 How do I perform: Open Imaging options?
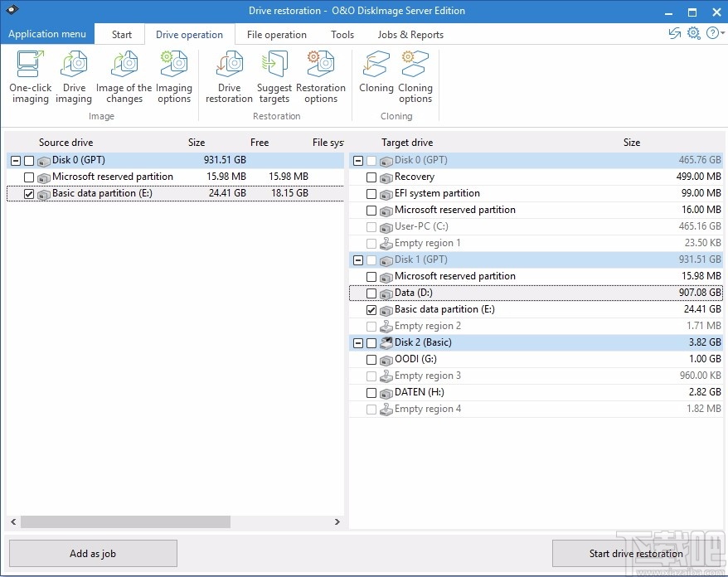[173, 75]
